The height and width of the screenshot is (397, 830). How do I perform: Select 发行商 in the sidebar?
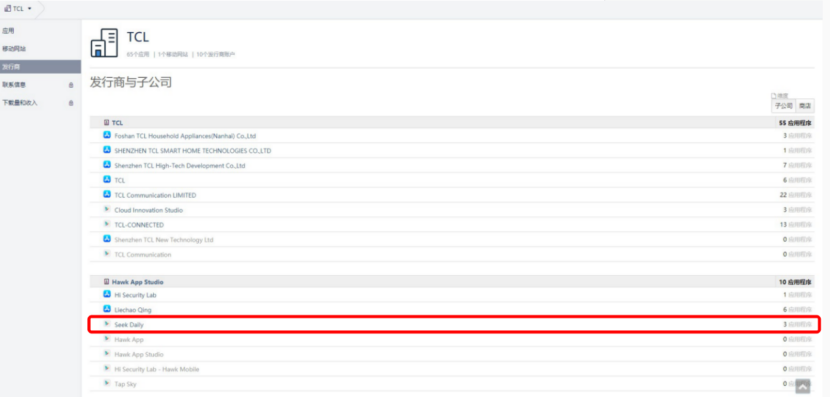click(x=40, y=67)
